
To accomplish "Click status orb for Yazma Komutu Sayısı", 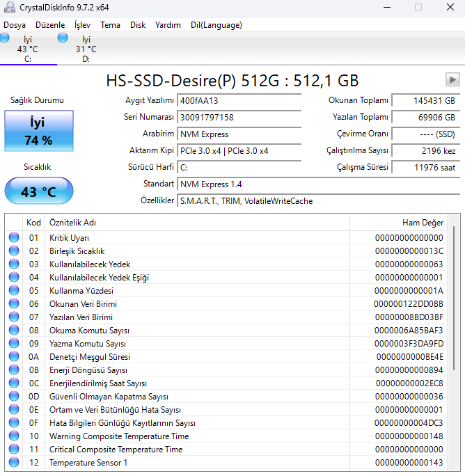I will [14, 344].
